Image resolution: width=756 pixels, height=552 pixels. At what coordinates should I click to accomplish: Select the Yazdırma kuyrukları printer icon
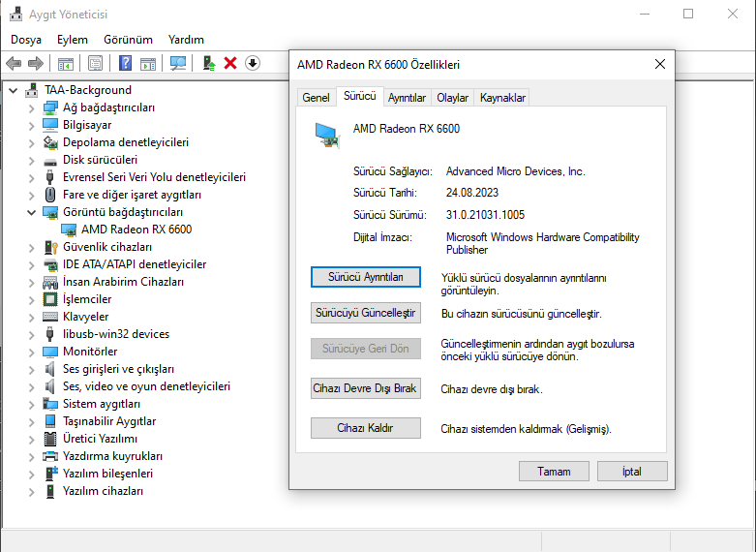coord(50,456)
